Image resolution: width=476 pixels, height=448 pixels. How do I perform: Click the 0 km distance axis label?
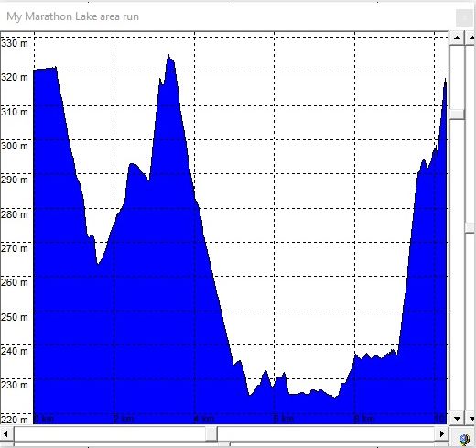tap(44, 419)
